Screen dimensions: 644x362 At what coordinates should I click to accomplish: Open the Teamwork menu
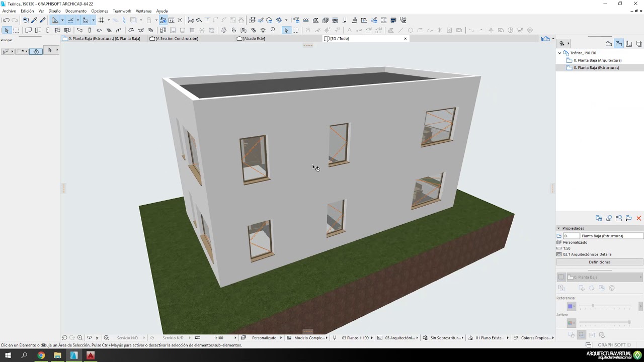click(x=122, y=11)
